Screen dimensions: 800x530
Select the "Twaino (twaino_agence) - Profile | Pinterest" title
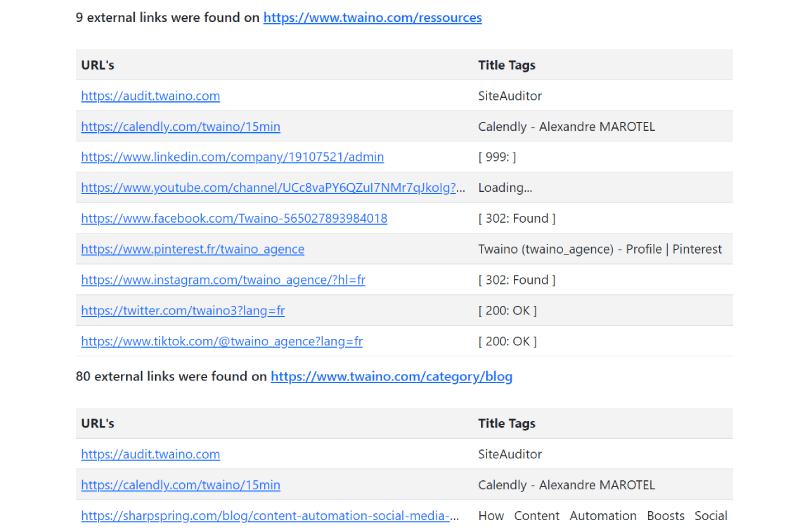[600, 249]
